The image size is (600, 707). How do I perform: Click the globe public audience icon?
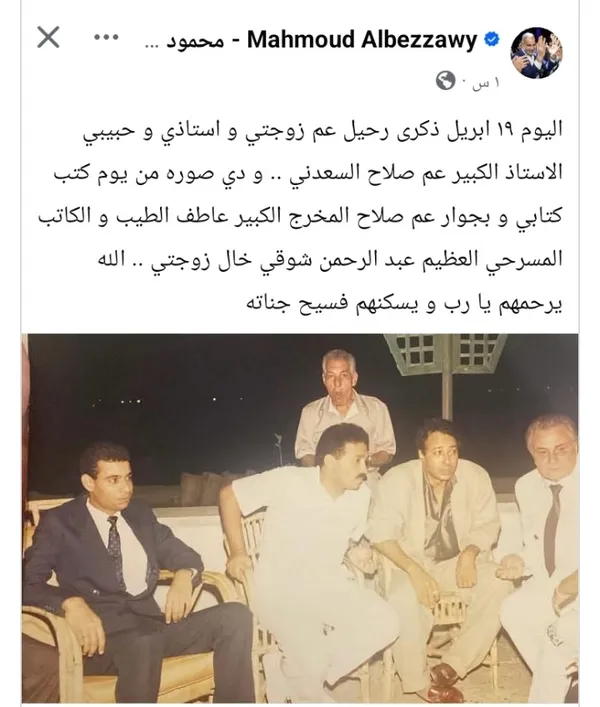[445, 81]
